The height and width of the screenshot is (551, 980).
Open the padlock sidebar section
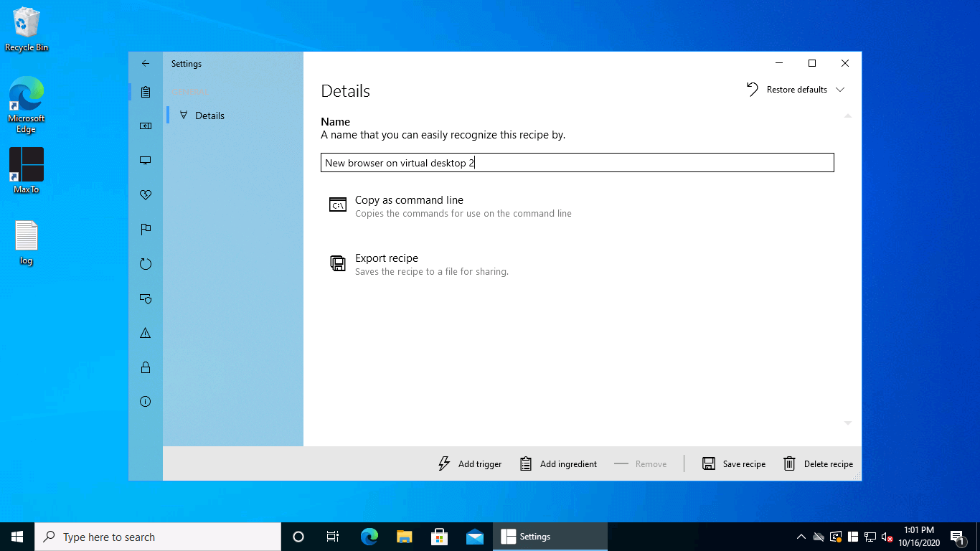point(146,367)
